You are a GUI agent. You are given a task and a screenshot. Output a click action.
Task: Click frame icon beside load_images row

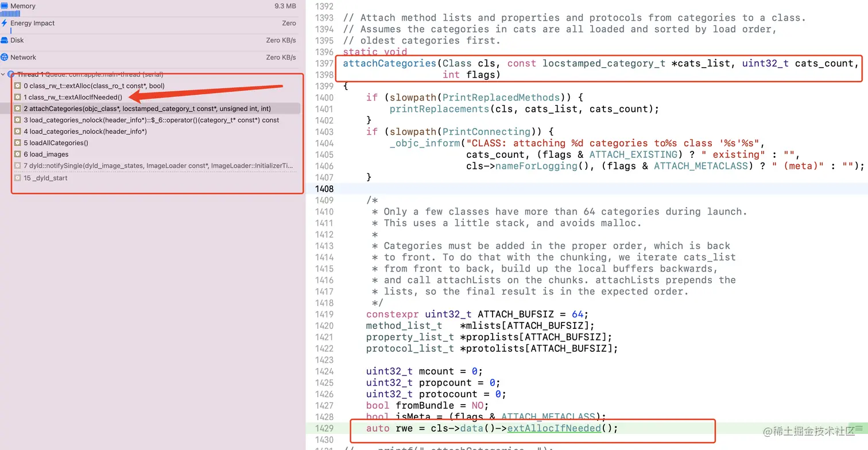[x=18, y=154]
